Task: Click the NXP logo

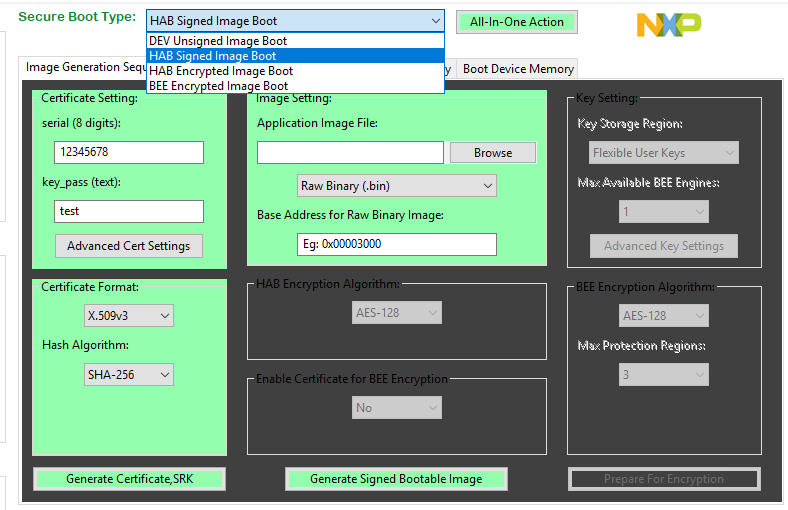Action: point(668,25)
